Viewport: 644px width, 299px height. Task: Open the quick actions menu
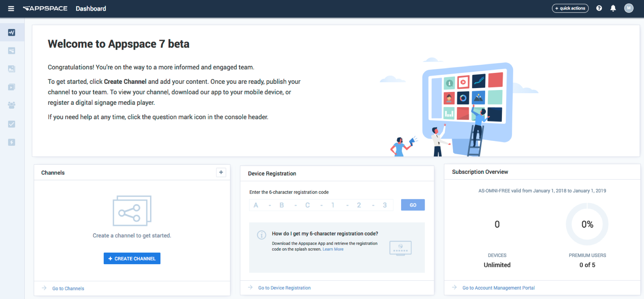[570, 8]
